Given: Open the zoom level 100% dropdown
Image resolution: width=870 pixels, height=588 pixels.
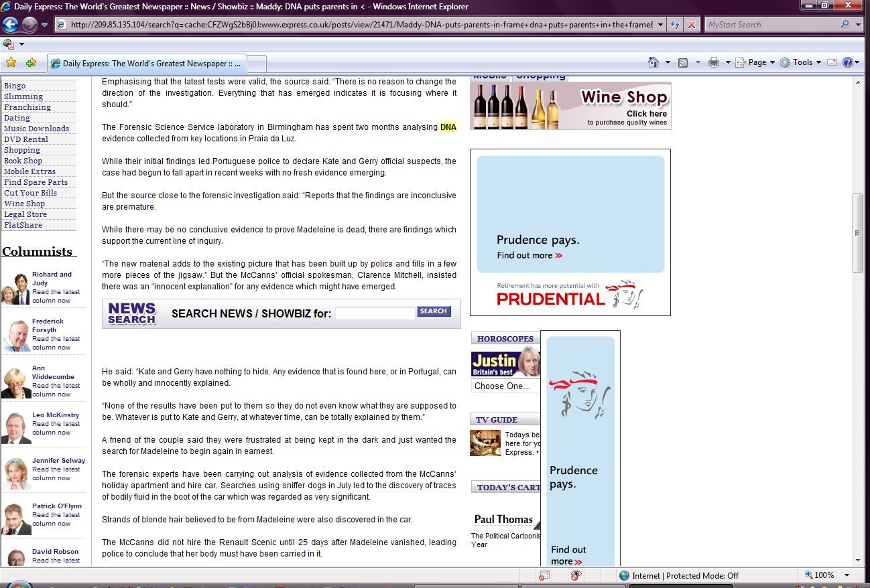Looking at the screenshot, I should pos(847,575).
